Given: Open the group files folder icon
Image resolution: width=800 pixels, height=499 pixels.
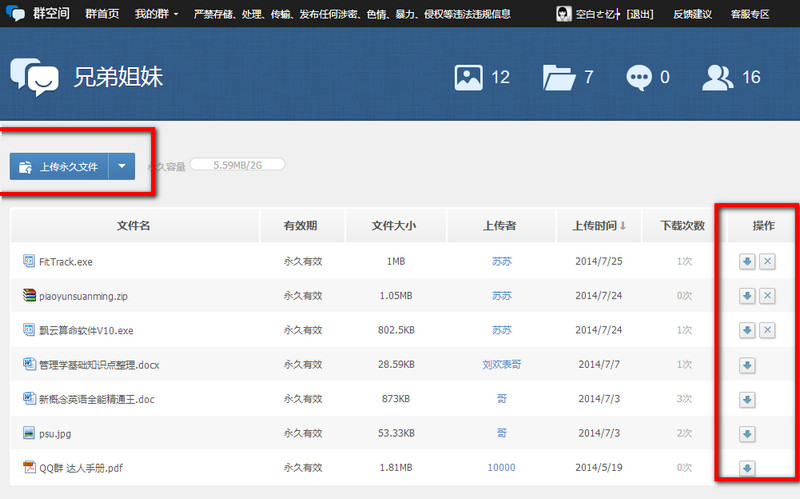Looking at the screenshot, I should pyautogui.click(x=557, y=77).
